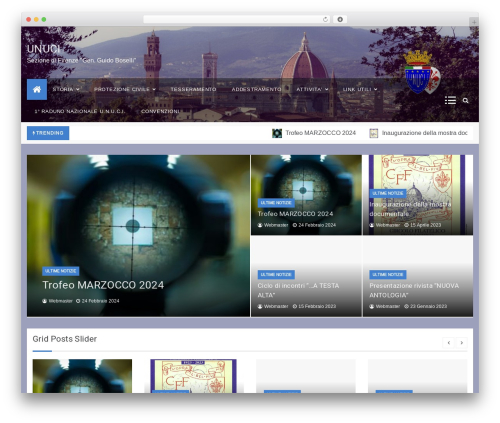The image size is (500, 423).
Task: Click date 24 Febbraio 2024 on large featured post
Action: coord(98,301)
